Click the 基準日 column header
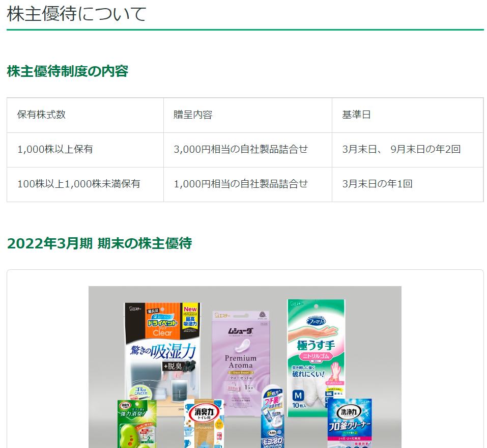 click(x=356, y=115)
